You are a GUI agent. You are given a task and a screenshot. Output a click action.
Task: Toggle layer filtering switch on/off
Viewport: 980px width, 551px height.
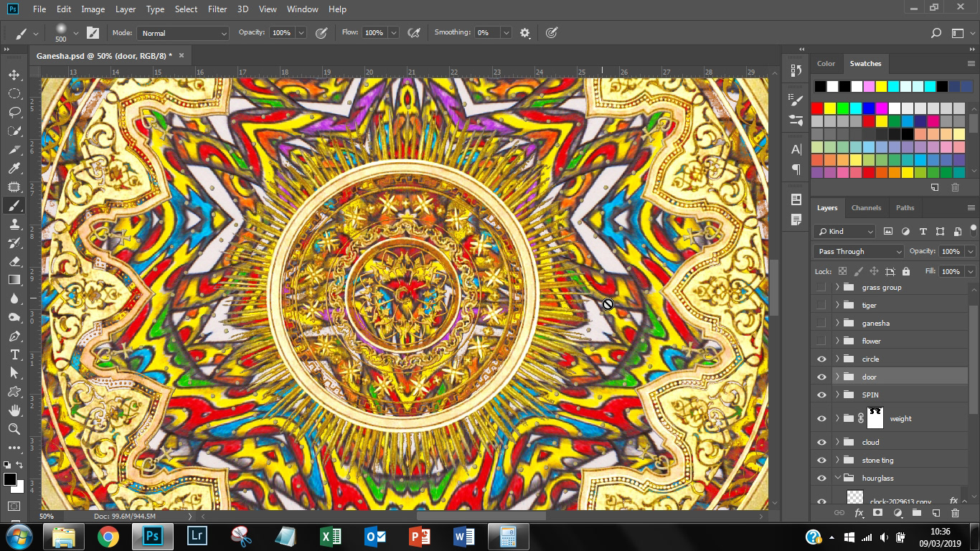click(x=973, y=230)
